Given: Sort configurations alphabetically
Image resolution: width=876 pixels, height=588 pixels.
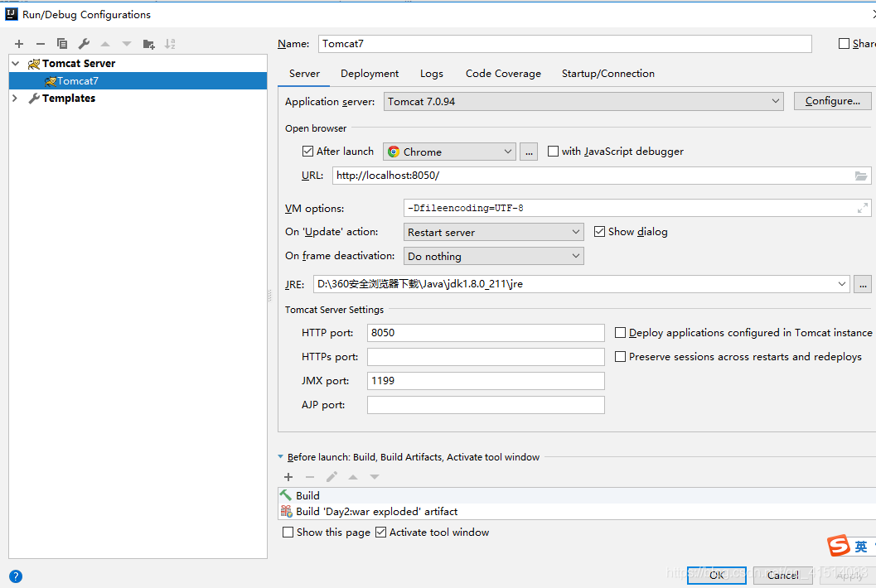Looking at the screenshot, I should (170, 44).
